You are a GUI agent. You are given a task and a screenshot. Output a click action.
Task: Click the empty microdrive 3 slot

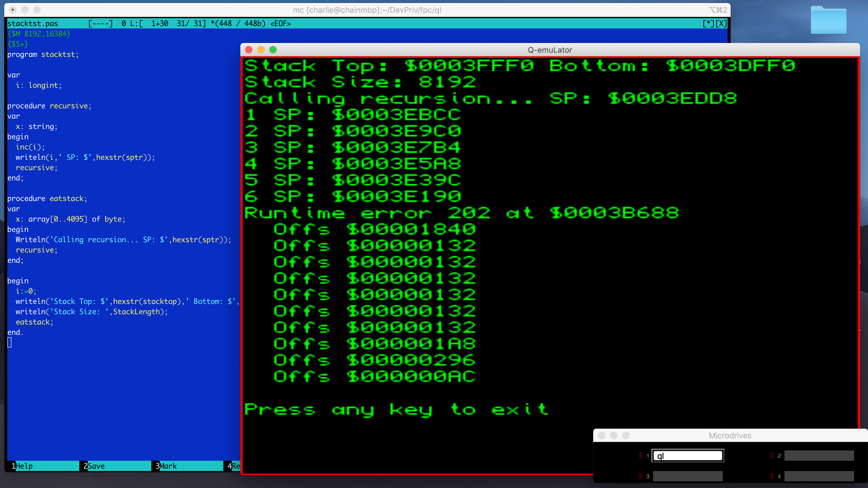click(x=687, y=476)
